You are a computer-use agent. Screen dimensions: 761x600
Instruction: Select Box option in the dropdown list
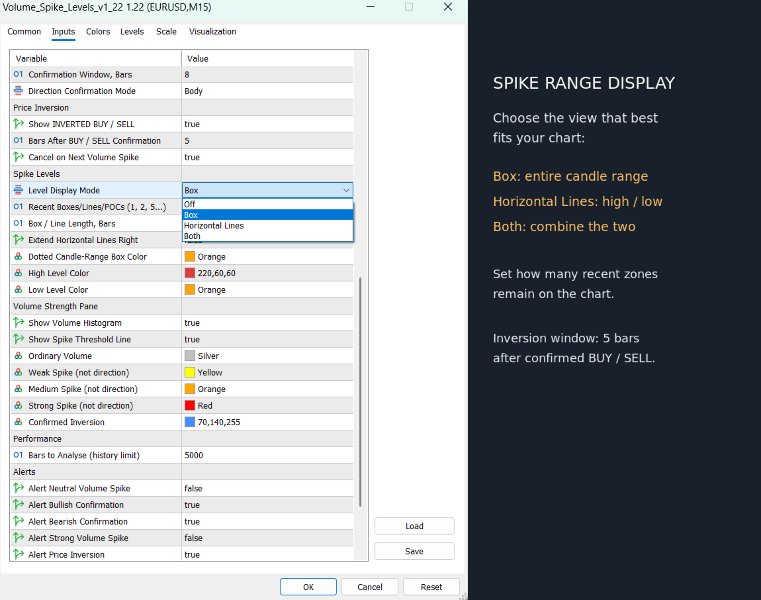(x=267, y=215)
